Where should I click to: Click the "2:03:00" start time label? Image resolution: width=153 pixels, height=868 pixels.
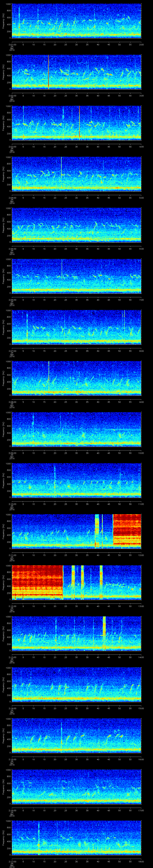pos(12,147)
